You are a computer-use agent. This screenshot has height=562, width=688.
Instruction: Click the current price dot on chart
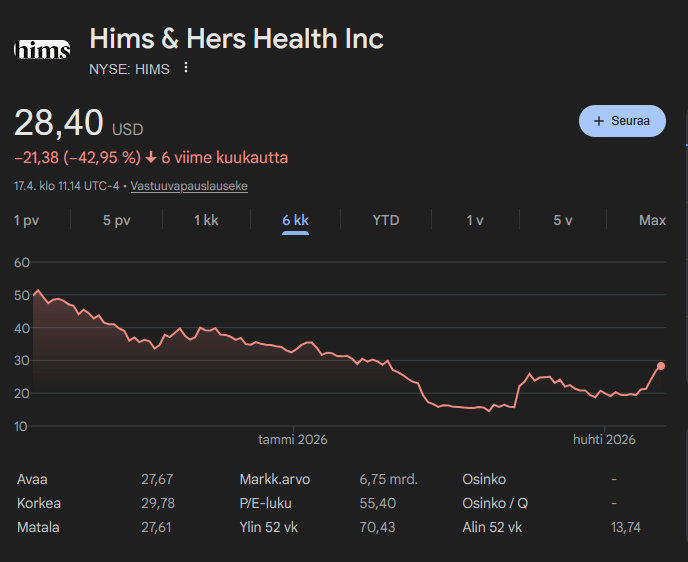click(x=661, y=366)
